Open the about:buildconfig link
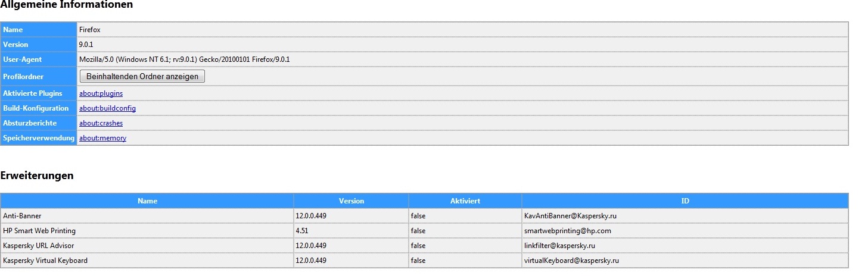 [x=107, y=108]
